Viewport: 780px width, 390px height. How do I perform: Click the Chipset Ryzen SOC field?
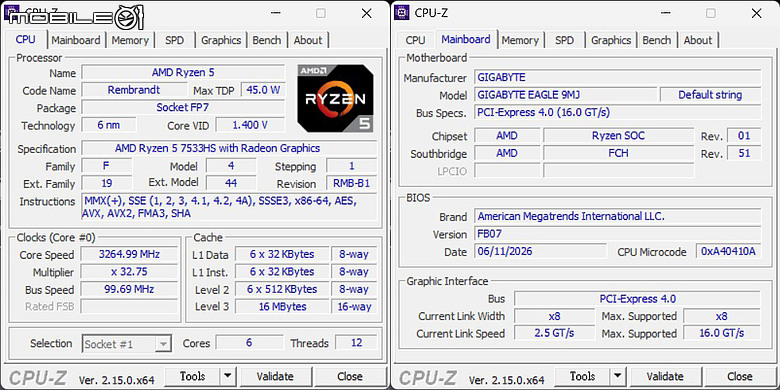(618, 135)
